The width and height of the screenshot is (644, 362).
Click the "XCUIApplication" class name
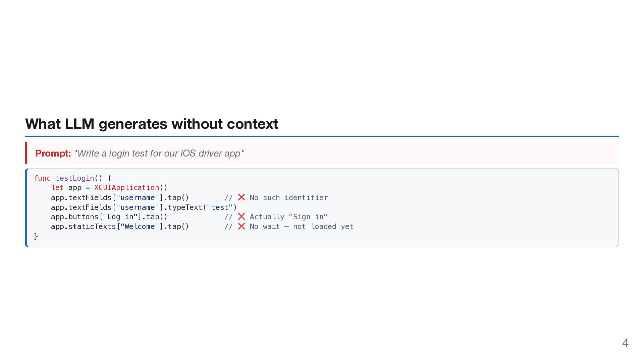[126, 188]
